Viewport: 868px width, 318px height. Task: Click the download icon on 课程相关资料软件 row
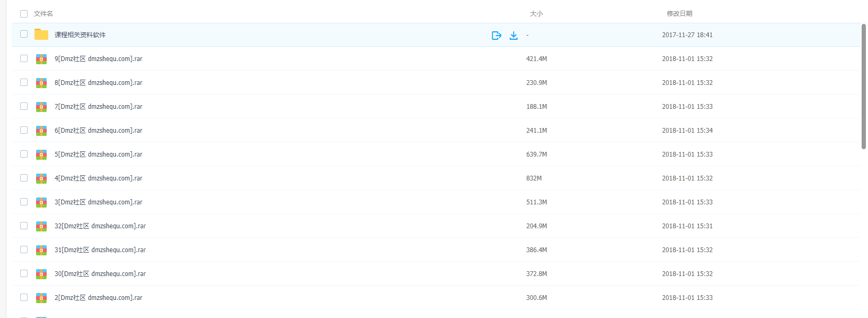514,36
